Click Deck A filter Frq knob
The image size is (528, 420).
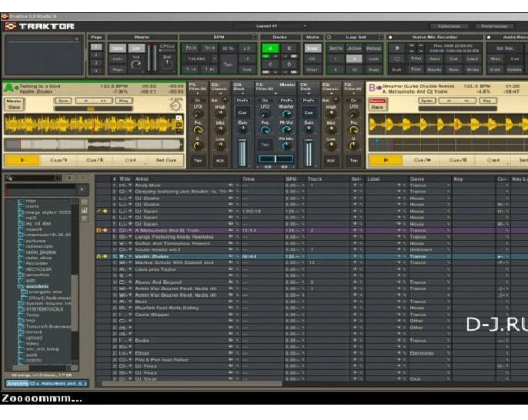pos(198,130)
